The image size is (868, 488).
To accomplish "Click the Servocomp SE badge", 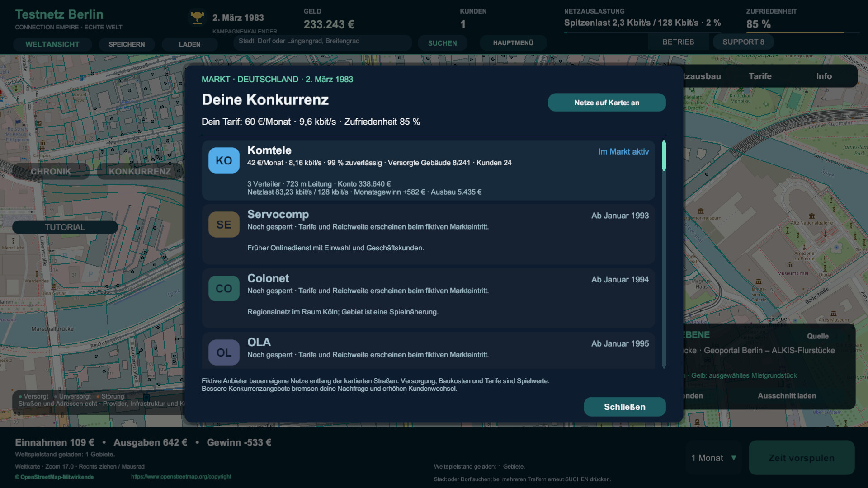I will pyautogui.click(x=224, y=225).
